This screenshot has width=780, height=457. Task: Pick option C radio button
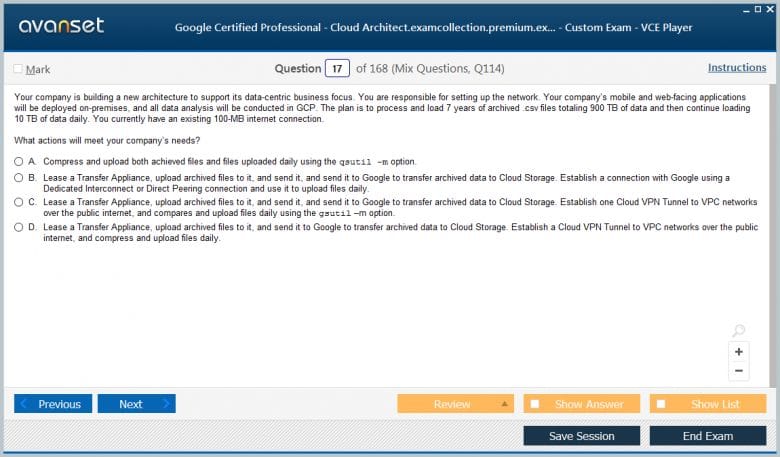tap(18, 202)
